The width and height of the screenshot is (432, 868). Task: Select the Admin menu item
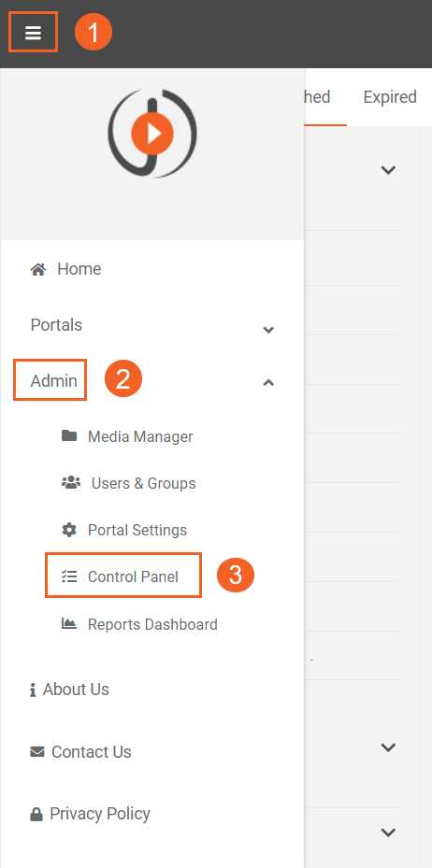coord(53,381)
